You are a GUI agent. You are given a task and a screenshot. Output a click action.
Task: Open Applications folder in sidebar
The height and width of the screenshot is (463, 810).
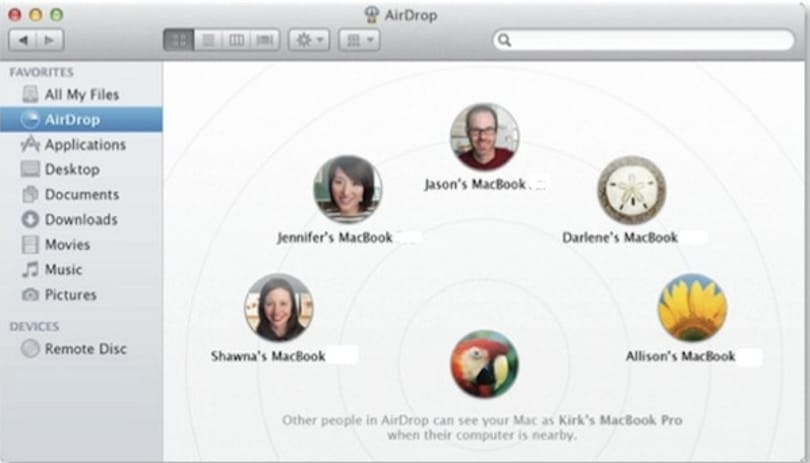(81, 144)
